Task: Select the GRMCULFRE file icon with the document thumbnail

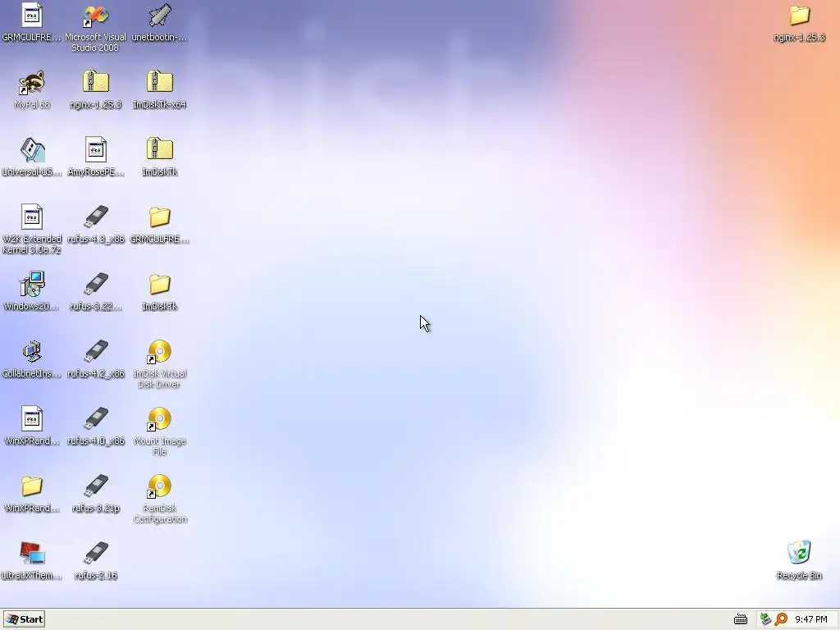Action: [x=32, y=16]
